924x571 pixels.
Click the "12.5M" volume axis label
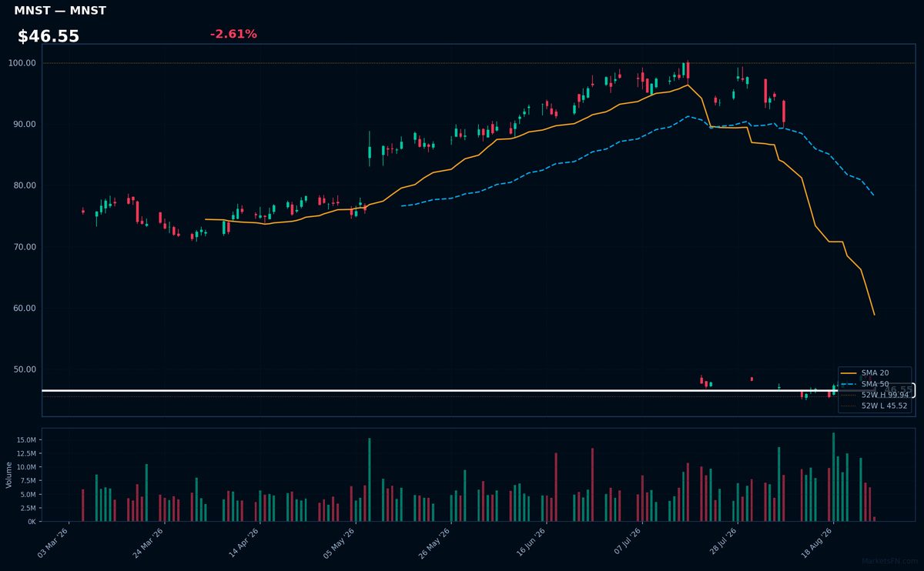pos(26,454)
